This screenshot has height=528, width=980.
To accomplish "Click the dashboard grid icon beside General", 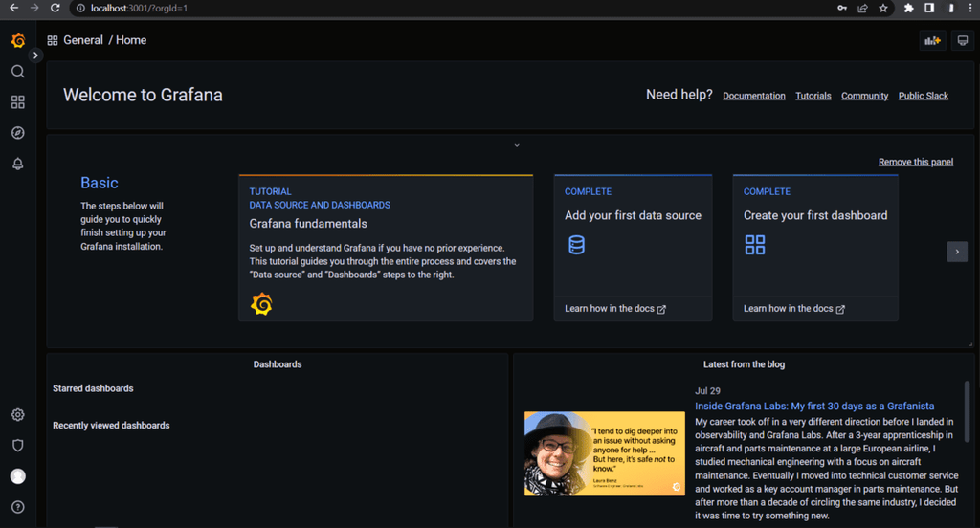I will point(53,40).
